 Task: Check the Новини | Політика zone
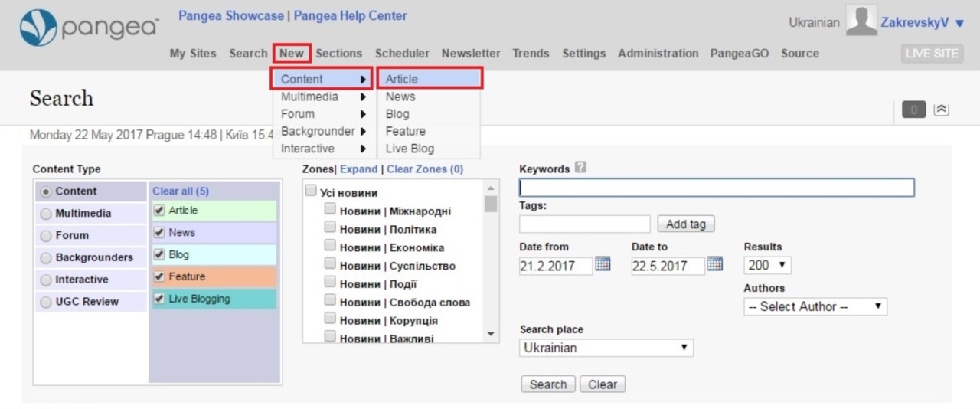tap(330, 227)
